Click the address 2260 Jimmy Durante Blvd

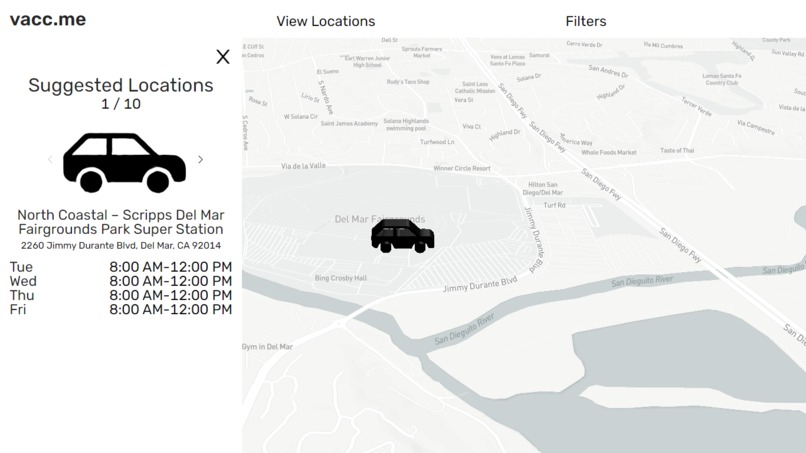(x=121, y=246)
